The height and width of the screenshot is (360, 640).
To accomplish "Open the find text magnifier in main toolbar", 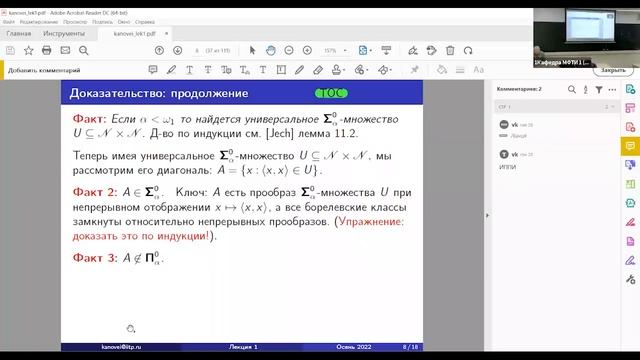I will (84, 51).
